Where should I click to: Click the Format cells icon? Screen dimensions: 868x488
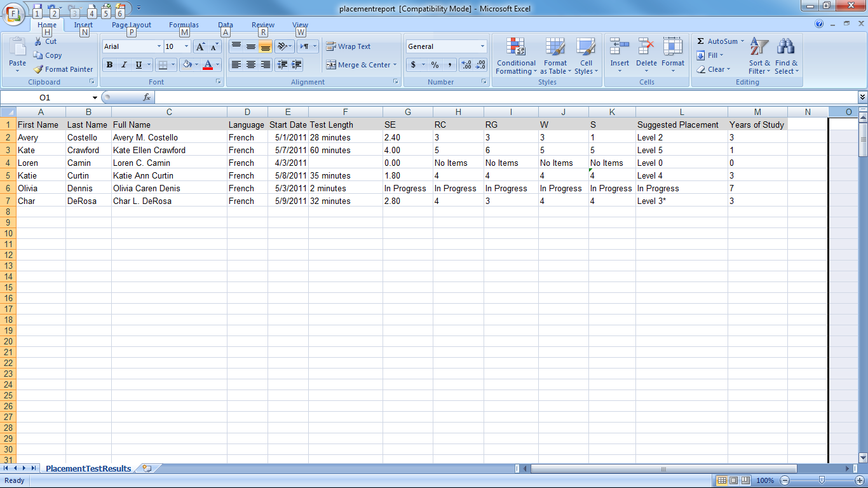point(673,46)
